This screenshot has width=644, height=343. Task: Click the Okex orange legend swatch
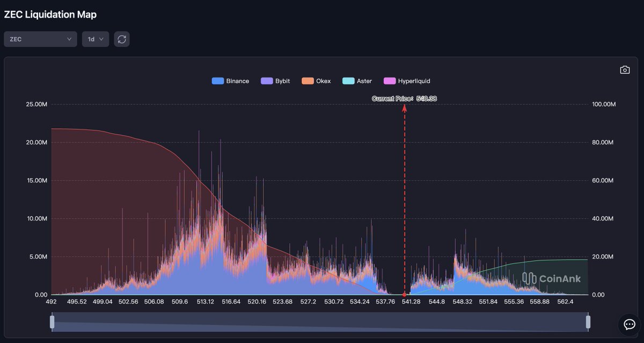click(308, 81)
